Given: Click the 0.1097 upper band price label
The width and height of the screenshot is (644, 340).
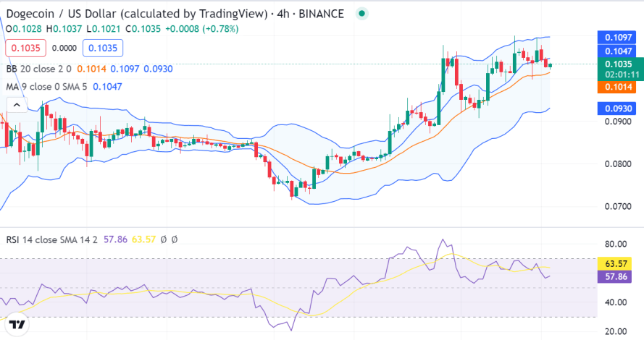Looking at the screenshot, I should [x=618, y=38].
